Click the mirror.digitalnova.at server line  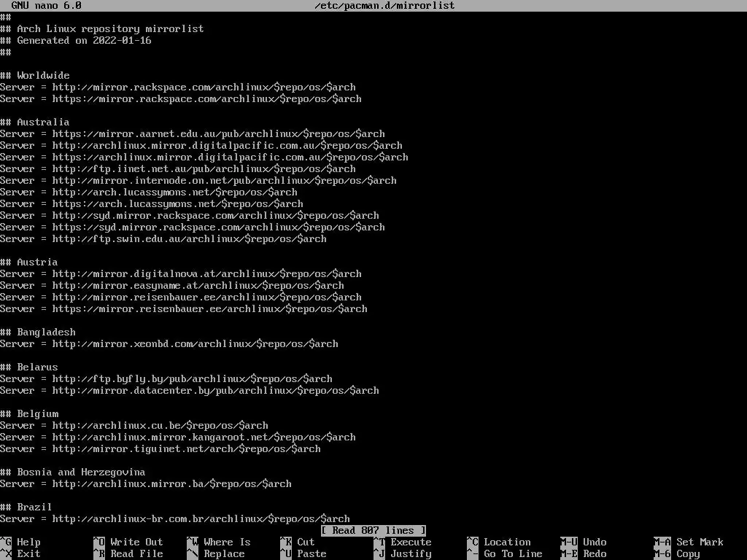point(181,274)
